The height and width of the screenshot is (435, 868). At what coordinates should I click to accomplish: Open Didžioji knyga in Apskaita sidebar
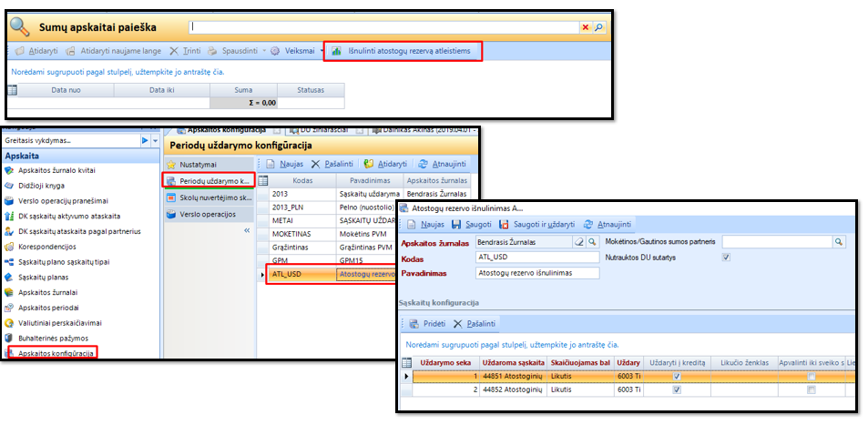pyautogui.click(x=43, y=185)
